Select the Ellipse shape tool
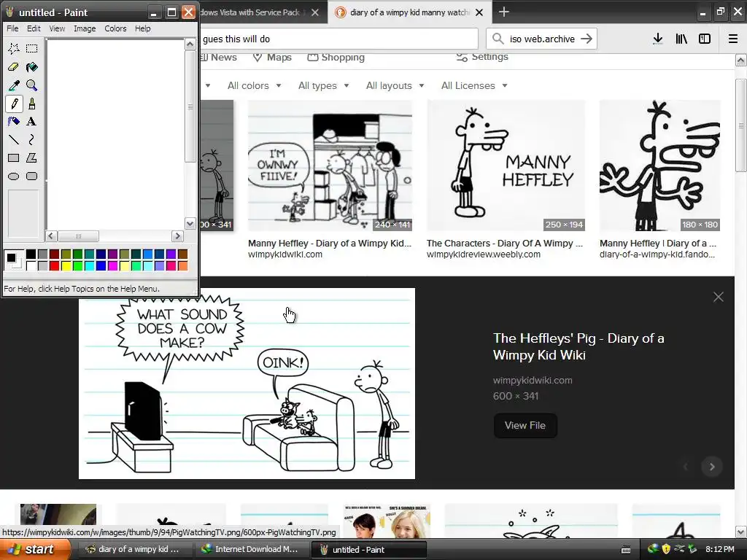The height and width of the screenshot is (560, 747). [14, 176]
